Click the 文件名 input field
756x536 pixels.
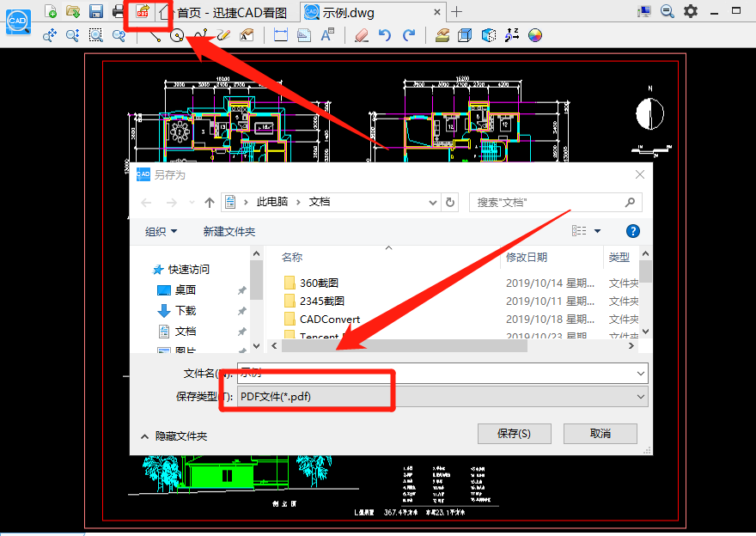[x=436, y=373]
